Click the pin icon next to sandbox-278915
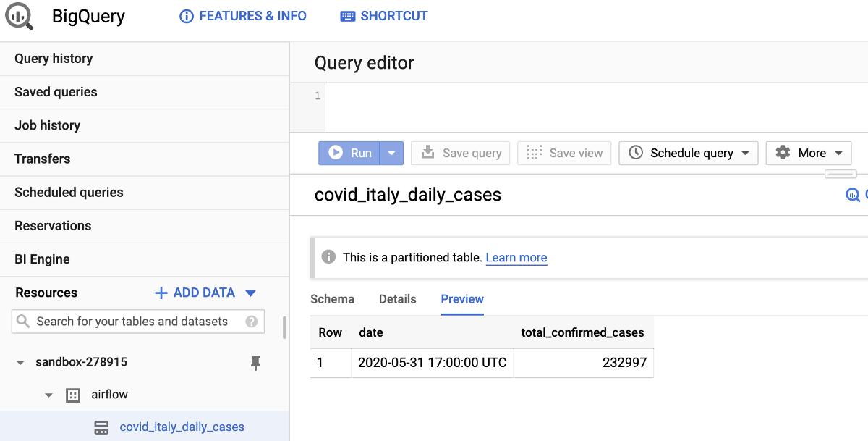Viewport: 868px width, 441px height. coord(255,363)
